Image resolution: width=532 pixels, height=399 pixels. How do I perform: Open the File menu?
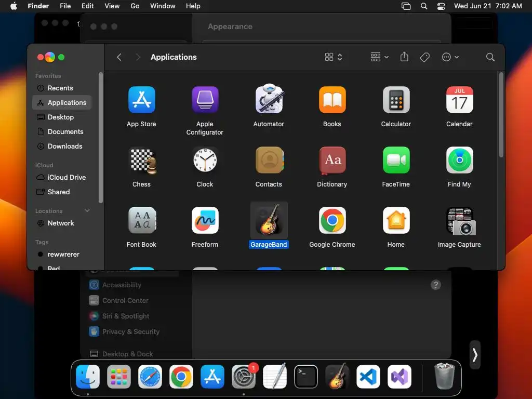65,6
